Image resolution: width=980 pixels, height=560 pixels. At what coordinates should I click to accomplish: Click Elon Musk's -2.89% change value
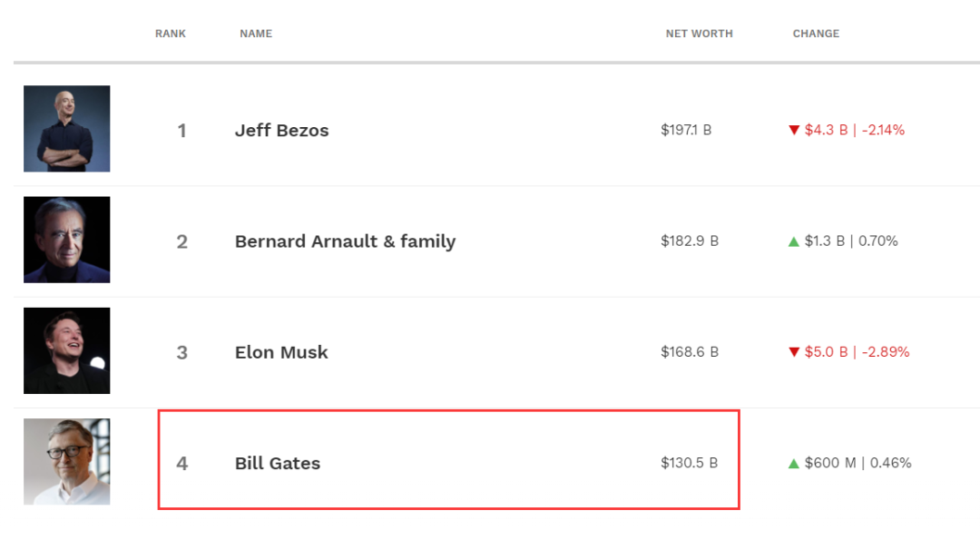coord(886,352)
